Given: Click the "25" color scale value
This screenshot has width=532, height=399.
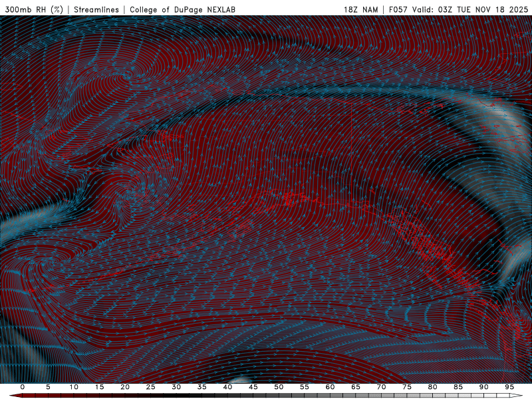Looking at the screenshot, I should [151, 387].
